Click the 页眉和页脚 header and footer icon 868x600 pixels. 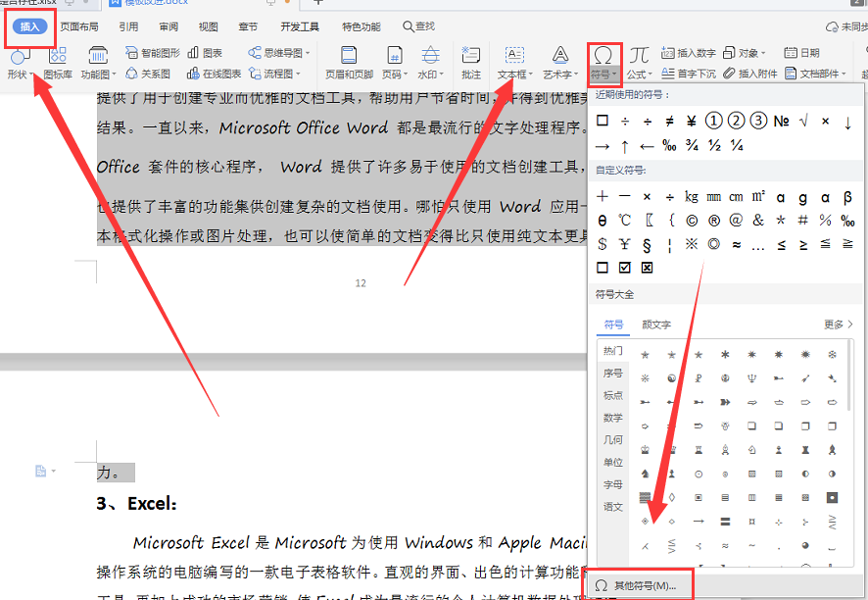point(349,55)
